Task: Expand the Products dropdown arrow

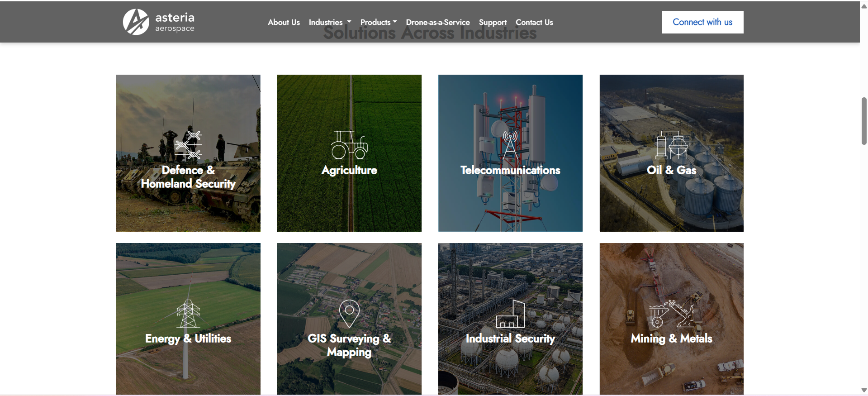Action: coord(395,22)
